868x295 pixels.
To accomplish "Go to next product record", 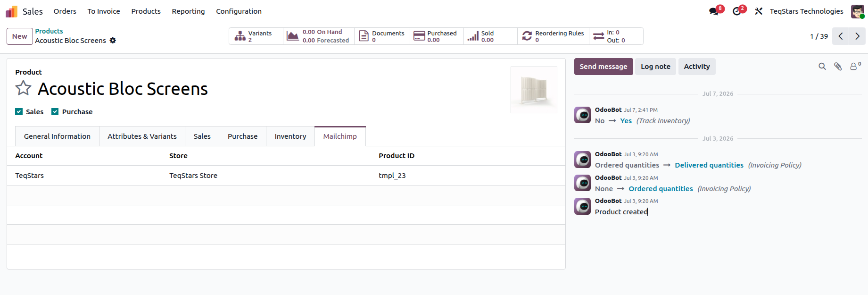I will (x=858, y=36).
